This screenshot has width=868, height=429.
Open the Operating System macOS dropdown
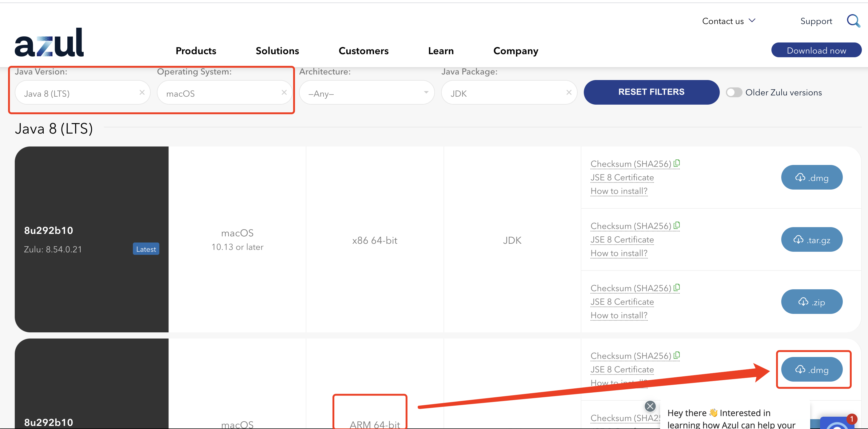pos(225,92)
